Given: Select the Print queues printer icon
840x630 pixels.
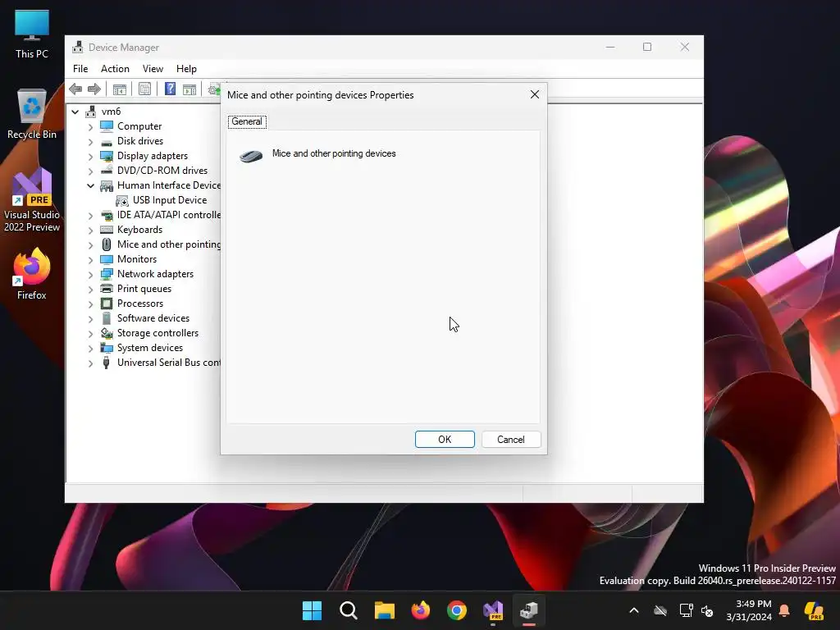Looking at the screenshot, I should click(x=107, y=289).
